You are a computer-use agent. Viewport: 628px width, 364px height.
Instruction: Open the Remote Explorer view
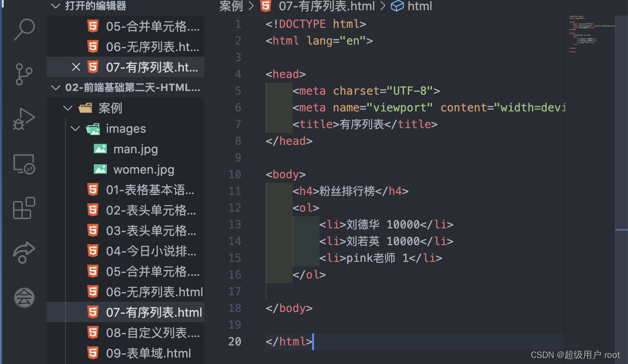[x=24, y=164]
